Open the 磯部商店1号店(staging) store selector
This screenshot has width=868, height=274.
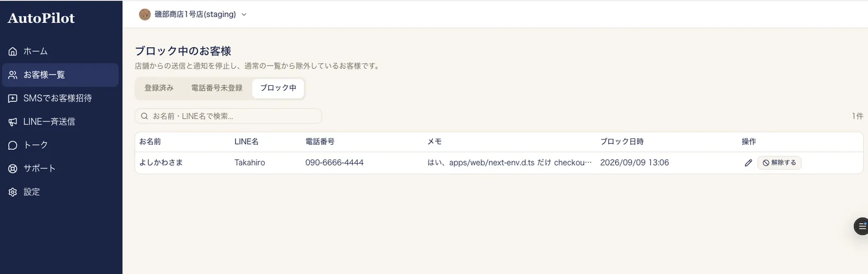coord(193,15)
